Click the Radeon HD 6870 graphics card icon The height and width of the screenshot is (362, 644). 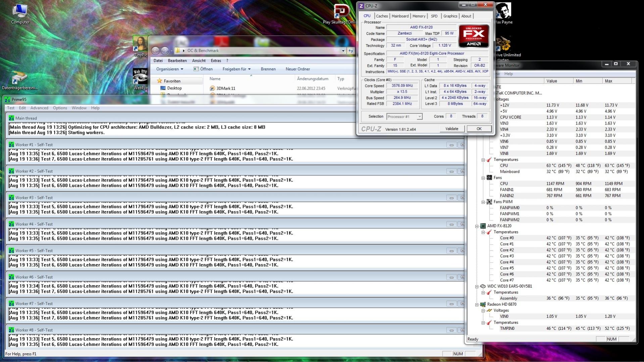pos(483,305)
